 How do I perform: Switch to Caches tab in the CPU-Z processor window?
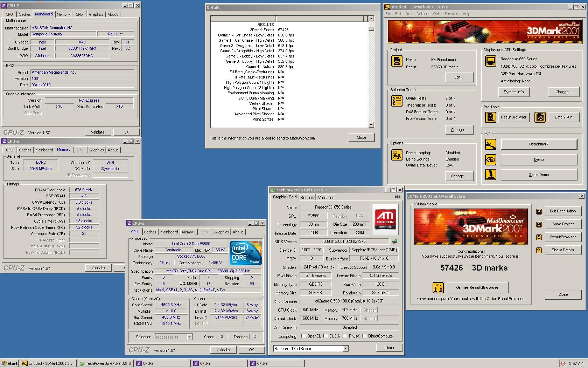150,232
